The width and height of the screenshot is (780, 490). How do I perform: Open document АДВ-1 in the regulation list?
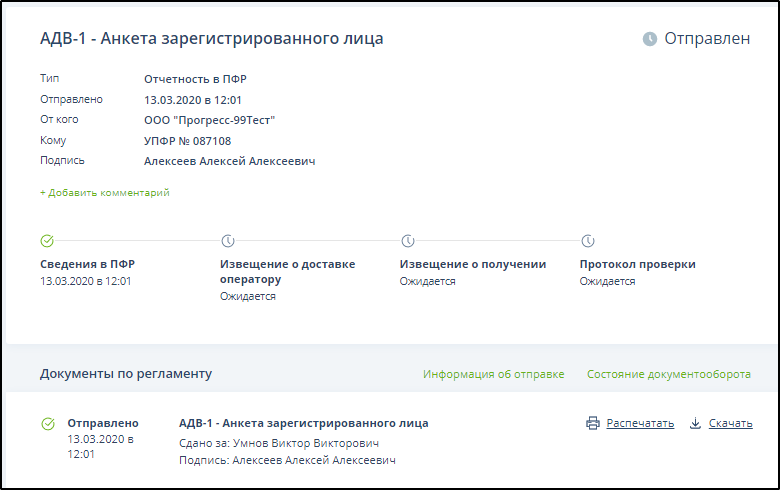[303, 423]
